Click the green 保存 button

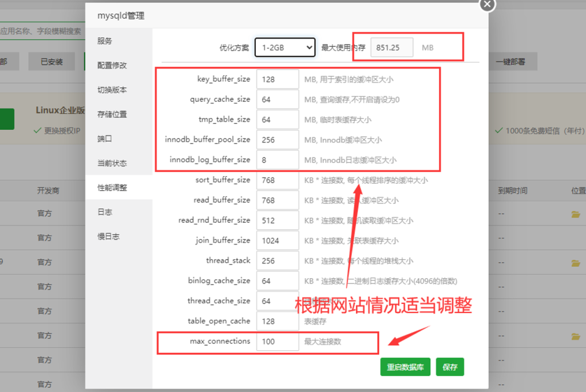450,367
